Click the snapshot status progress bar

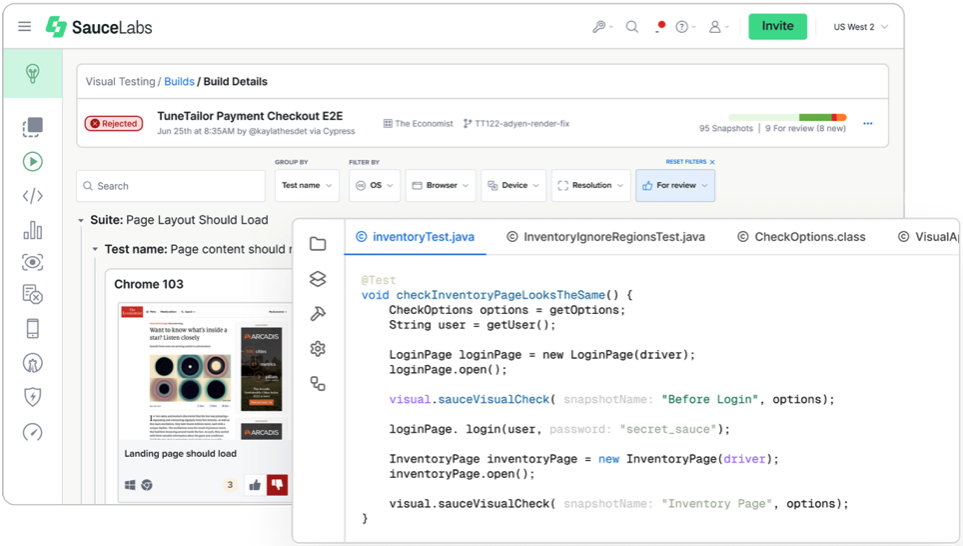coord(787,118)
